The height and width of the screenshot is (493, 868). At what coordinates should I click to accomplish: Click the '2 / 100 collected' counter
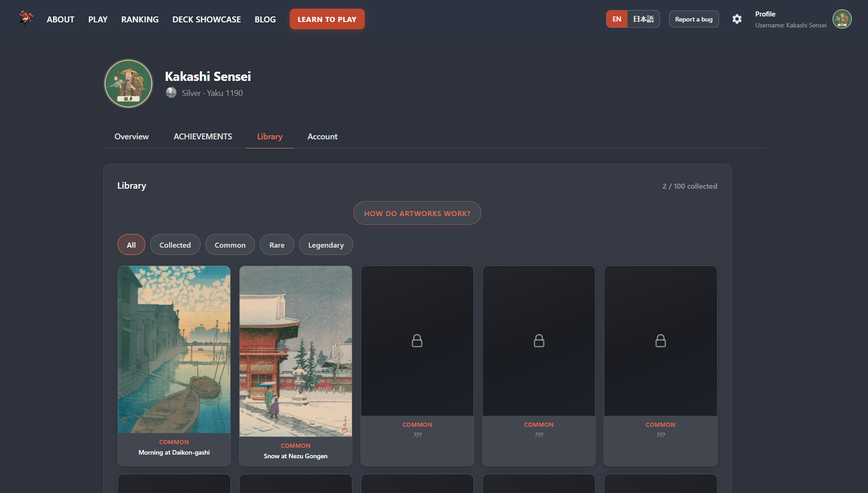tap(690, 186)
